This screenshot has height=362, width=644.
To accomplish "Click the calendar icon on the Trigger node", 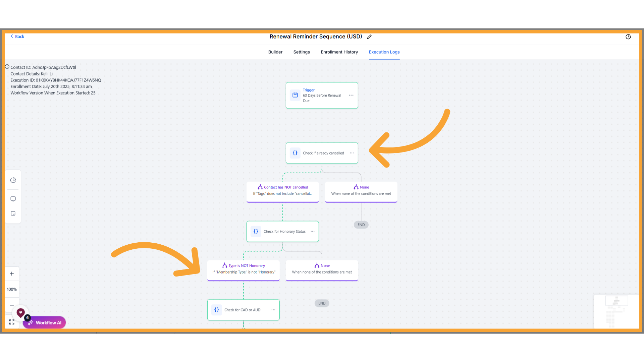I will tap(295, 95).
